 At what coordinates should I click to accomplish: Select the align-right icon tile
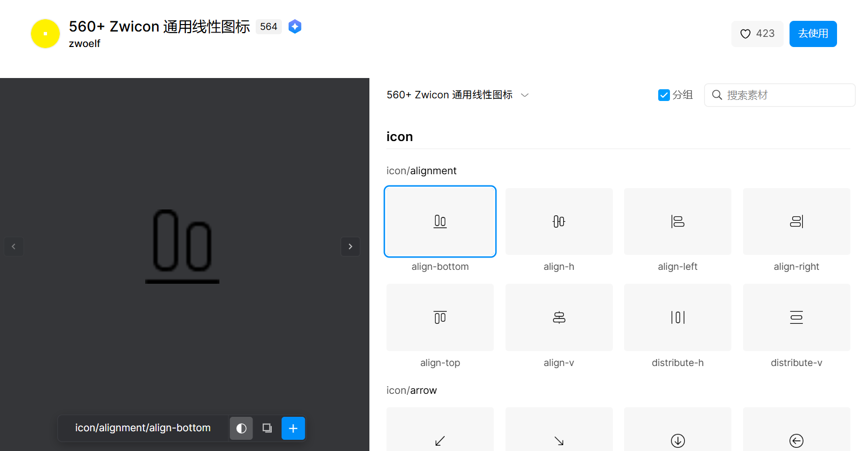(x=796, y=221)
